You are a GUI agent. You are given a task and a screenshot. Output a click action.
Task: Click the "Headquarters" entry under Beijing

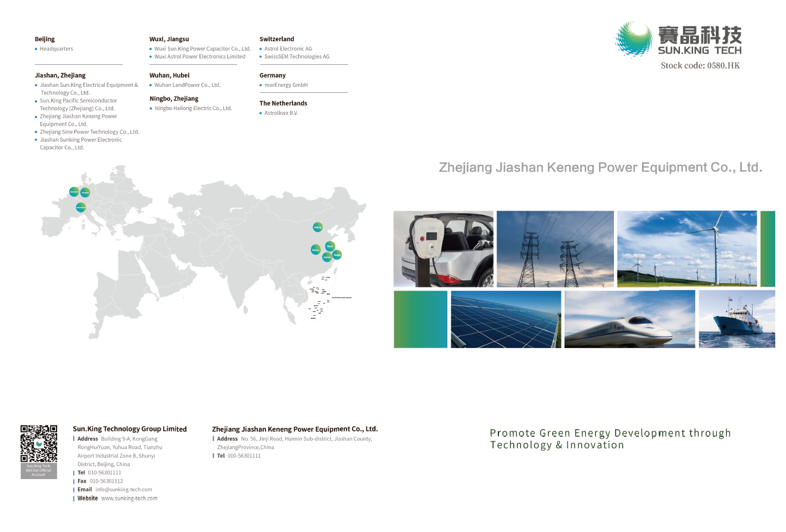tap(57, 49)
